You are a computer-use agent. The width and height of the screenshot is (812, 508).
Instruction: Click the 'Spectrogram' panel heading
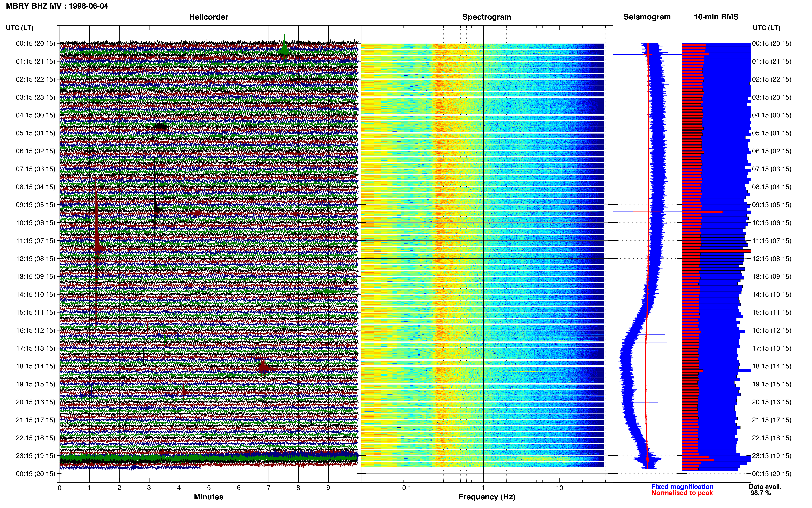[x=487, y=17]
